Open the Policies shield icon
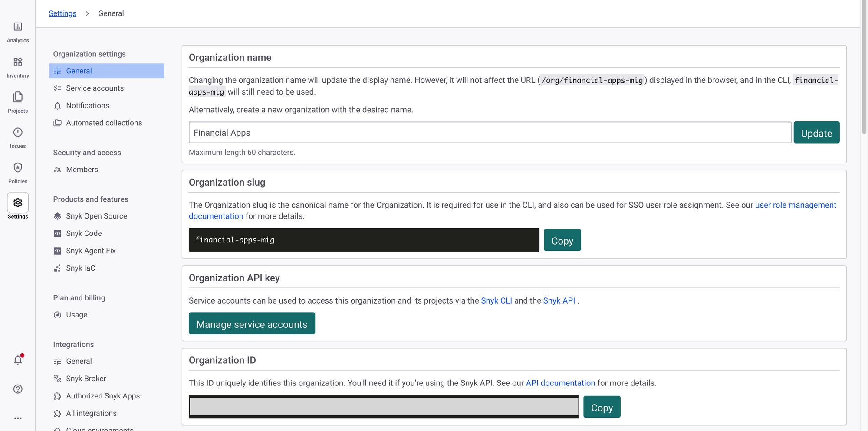Image resolution: width=868 pixels, height=431 pixels. click(18, 167)
